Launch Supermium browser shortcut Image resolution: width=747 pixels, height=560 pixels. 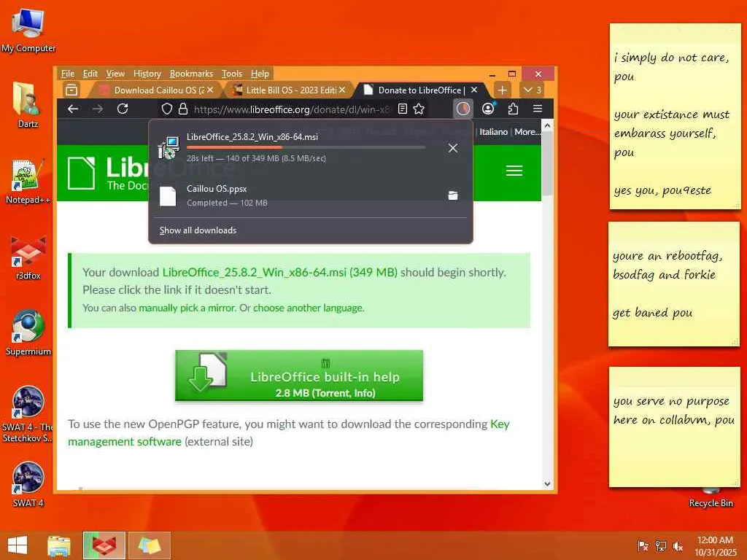[x=28, y=332]
